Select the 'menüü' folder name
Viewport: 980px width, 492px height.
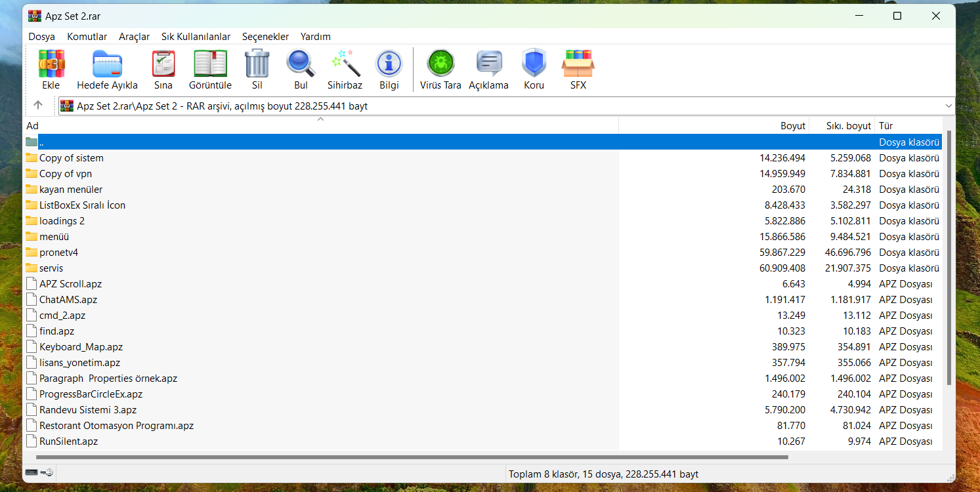pyautogui.click(x=54, y=237)
